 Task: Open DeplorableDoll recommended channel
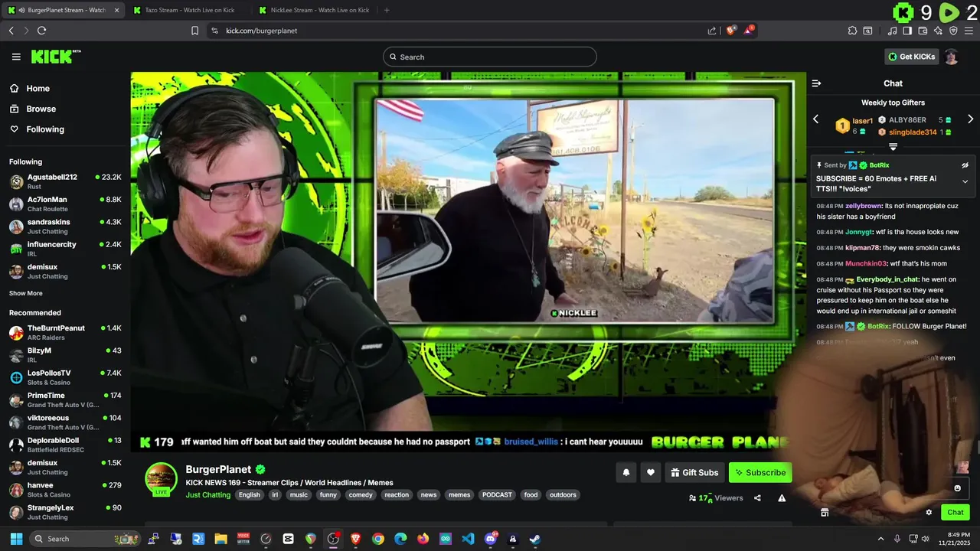click(x=65, y=445)
